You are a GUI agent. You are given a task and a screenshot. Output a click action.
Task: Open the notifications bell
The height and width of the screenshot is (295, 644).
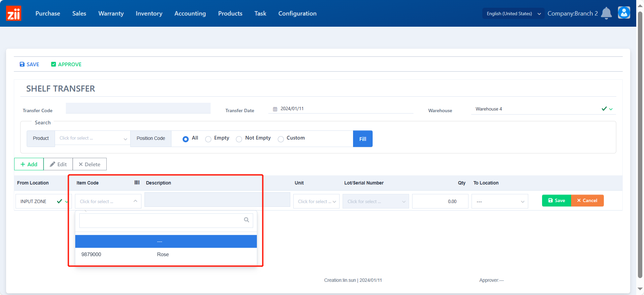(x=606, y=13)
